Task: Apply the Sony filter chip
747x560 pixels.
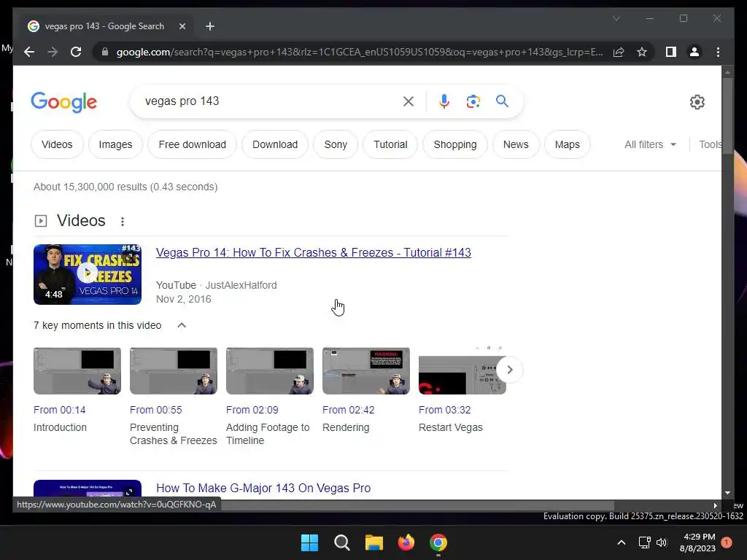Action: 336,144
